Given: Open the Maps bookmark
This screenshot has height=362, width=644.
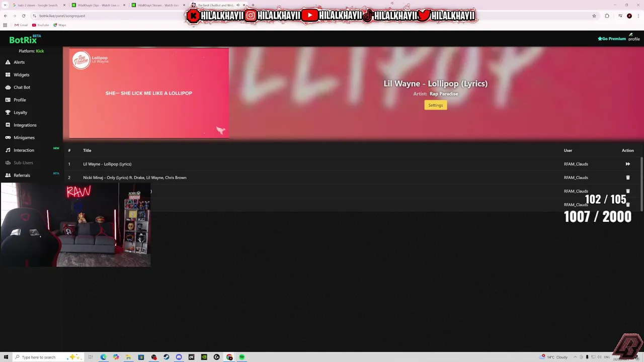Looking at the screenshot, I should pyautogui.click(x=60, y=25).
